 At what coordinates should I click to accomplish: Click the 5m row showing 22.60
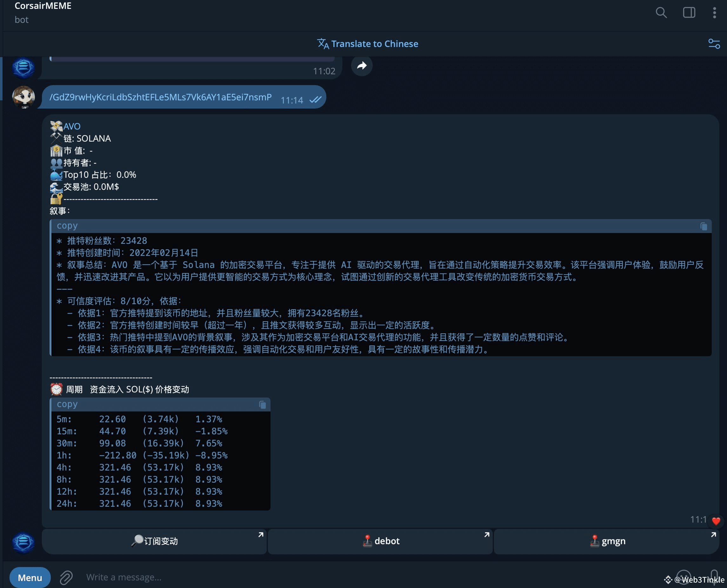click(x=139, y=419)
